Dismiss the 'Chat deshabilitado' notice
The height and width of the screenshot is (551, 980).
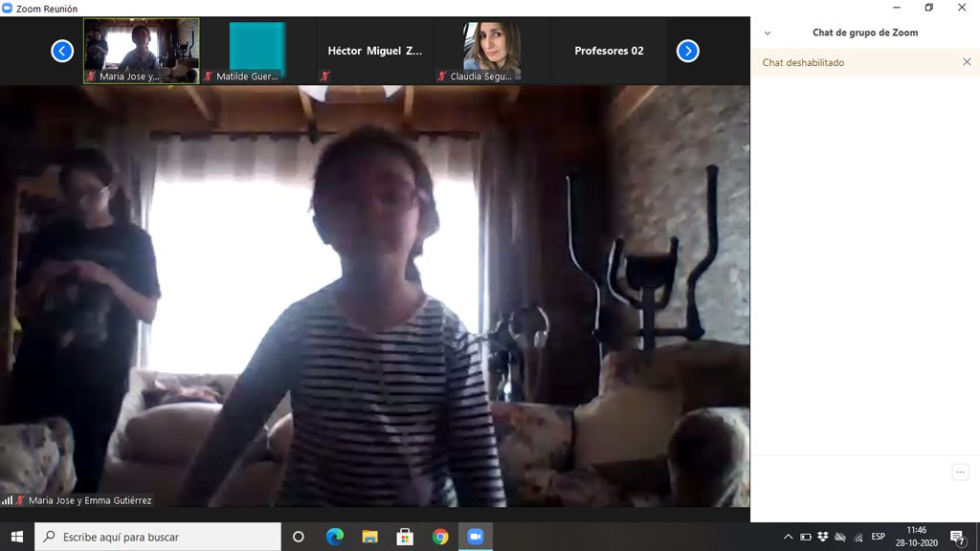pyautogui.click(x=967, y=62)
